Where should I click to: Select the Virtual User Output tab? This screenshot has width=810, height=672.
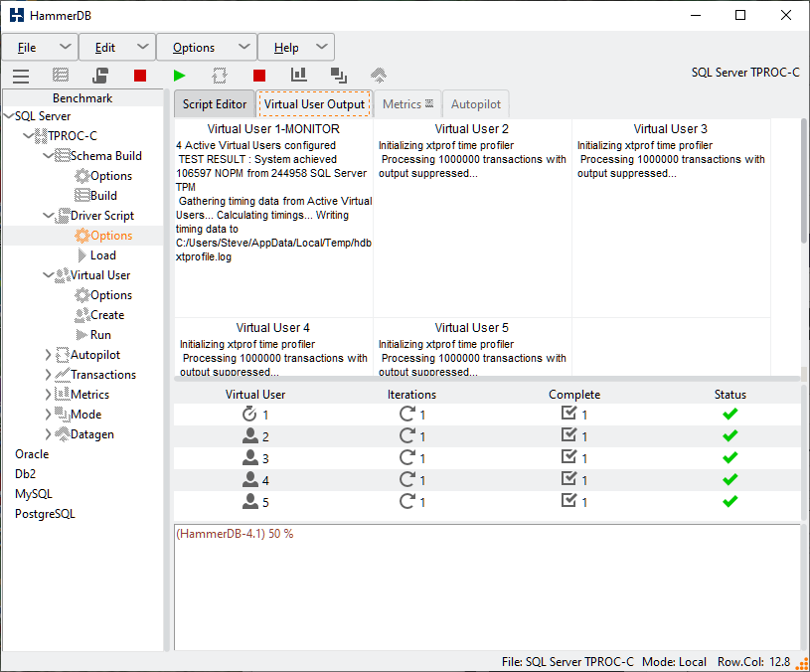click(x=314, y=104)
